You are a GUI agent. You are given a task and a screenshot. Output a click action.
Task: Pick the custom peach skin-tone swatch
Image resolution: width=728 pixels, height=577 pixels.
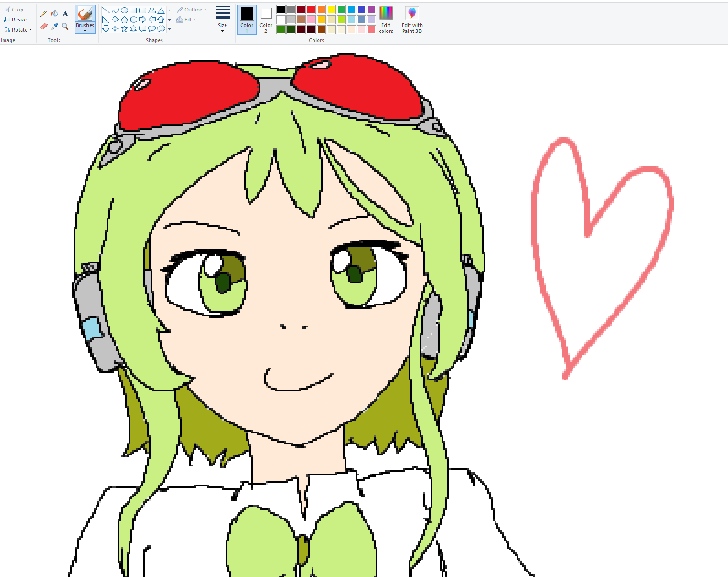point(351,30)
